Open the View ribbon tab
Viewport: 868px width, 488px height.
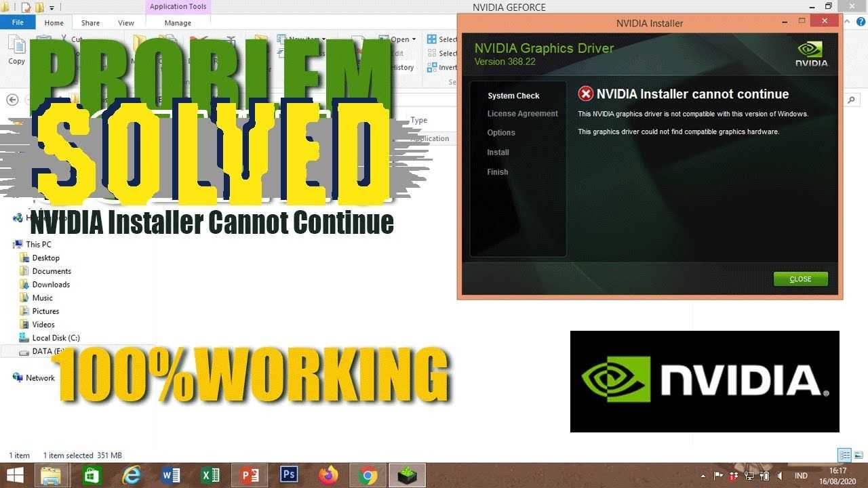pos(126,23)
